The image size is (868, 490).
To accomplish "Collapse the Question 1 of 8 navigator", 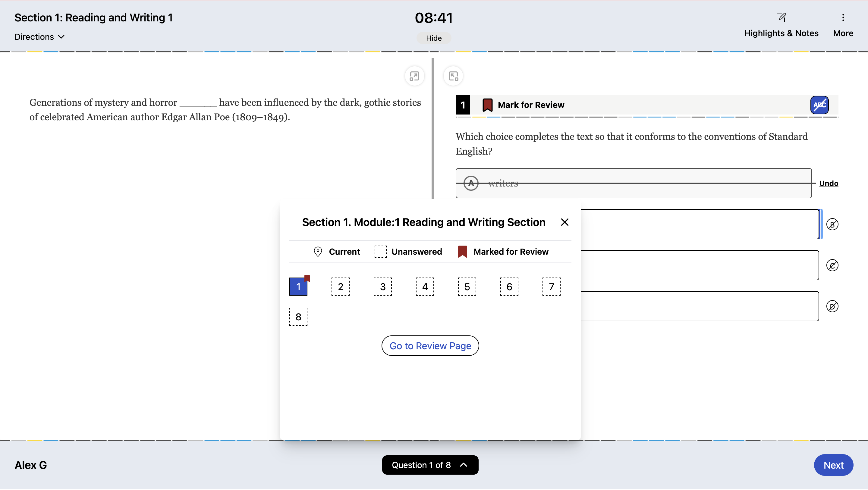I will coord(430,465).
